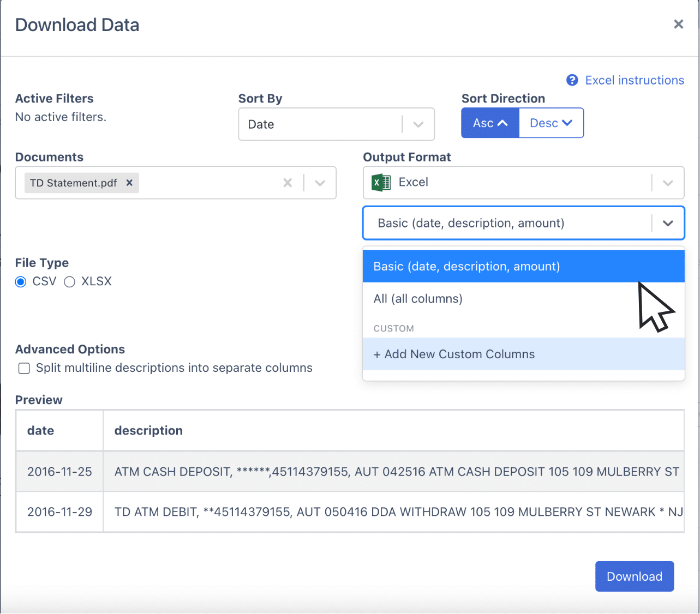This screenshot has height=614, width=700.
Task: Open the Sort By Date dropdown
Action: (336, 124)
